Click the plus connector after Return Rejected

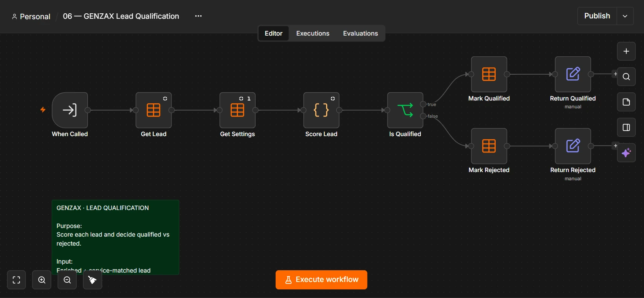615,145
